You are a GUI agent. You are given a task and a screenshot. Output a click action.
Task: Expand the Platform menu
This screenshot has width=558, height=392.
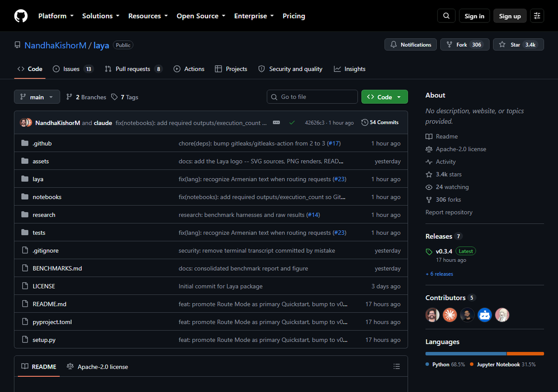pos(56,16)
